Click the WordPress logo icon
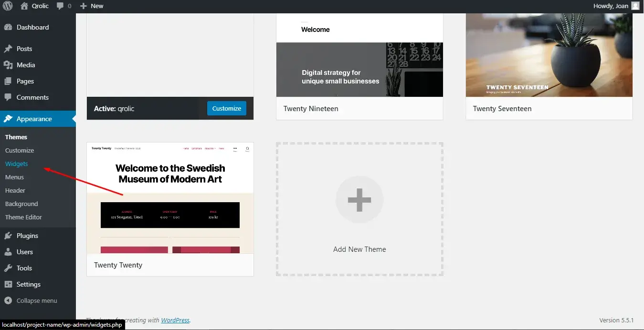The height and width of the screenshot is (330, 644). (x=8, y=6)
